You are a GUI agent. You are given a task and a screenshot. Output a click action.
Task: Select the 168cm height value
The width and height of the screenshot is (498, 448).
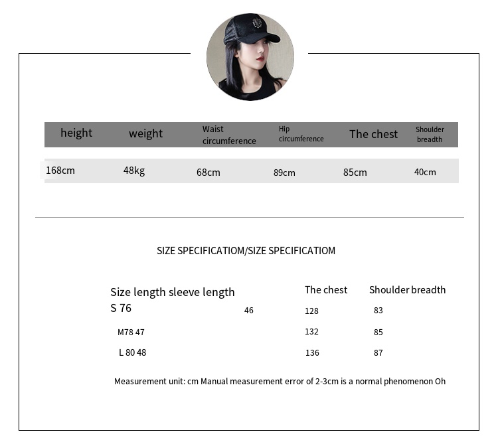click(60, 171)
